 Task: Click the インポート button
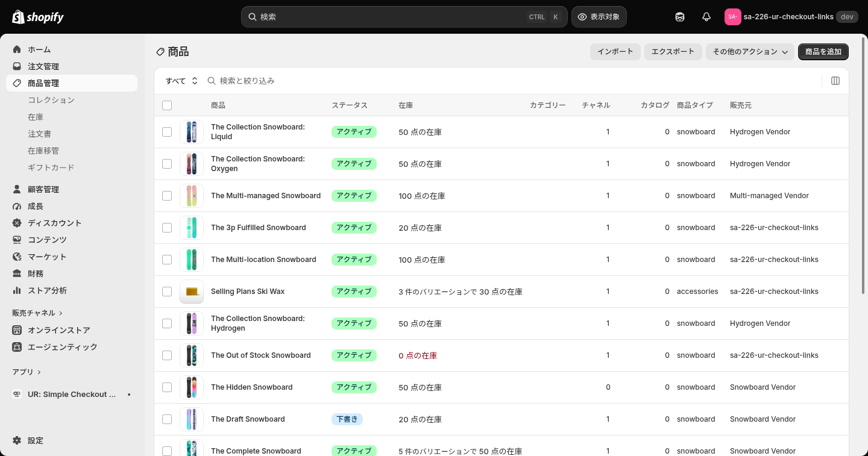615,52
